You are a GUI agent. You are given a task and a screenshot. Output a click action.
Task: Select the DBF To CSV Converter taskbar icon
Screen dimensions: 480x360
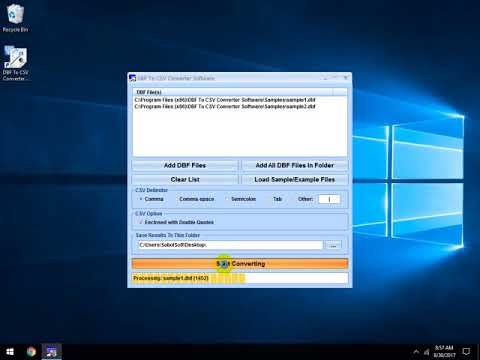pos(52,352)
